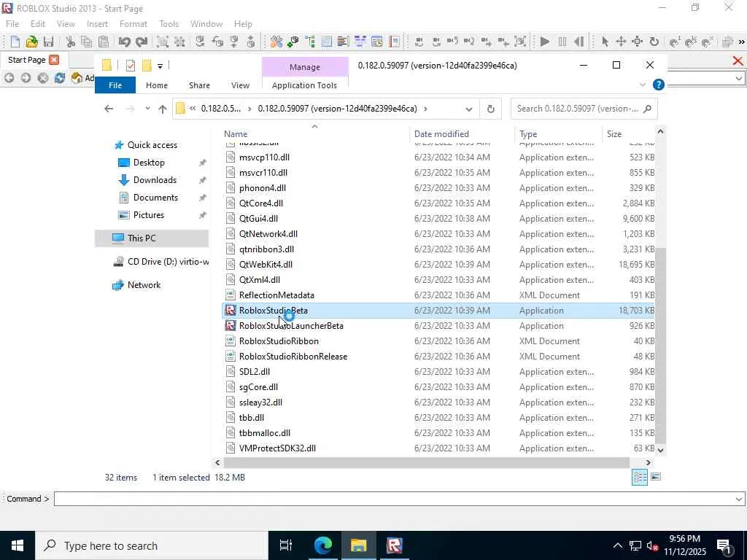Click the Open file icon in Roblox Studio

pos(31,42)
